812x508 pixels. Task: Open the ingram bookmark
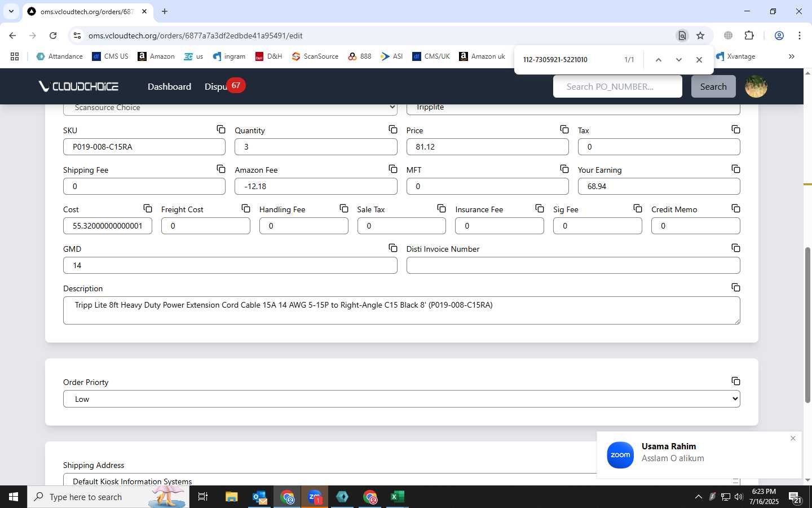point(229,56)
